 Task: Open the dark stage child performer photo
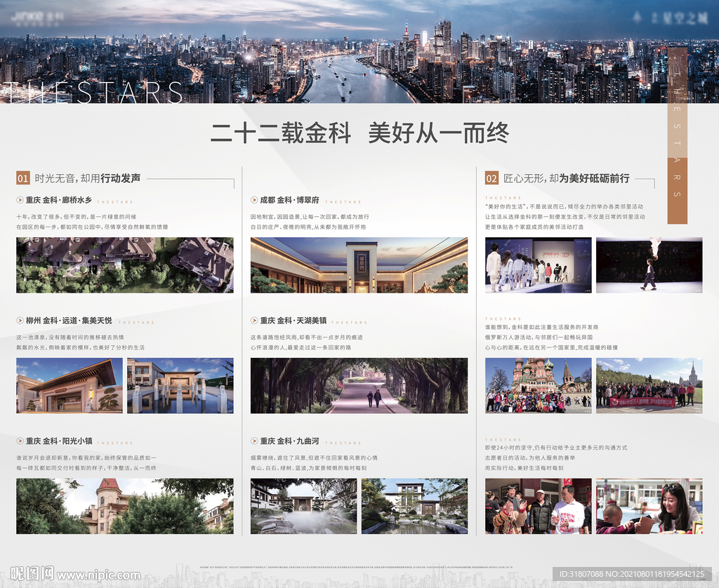pos(649,265)
